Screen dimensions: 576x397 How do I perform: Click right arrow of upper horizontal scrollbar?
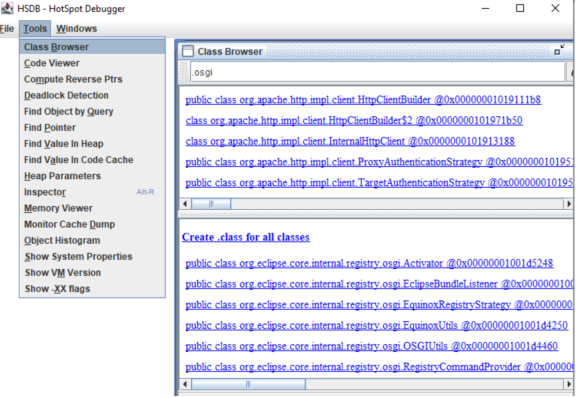pos(569,203)
